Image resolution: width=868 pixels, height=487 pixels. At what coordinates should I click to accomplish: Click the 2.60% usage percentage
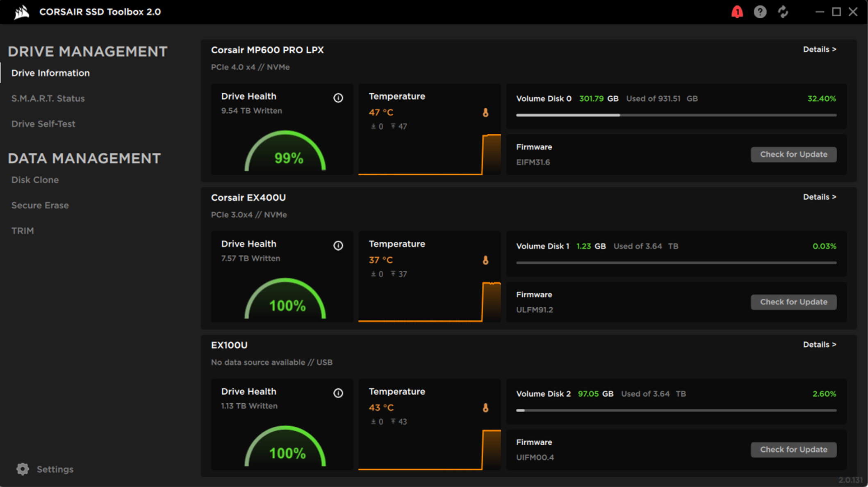pos(824,394)
